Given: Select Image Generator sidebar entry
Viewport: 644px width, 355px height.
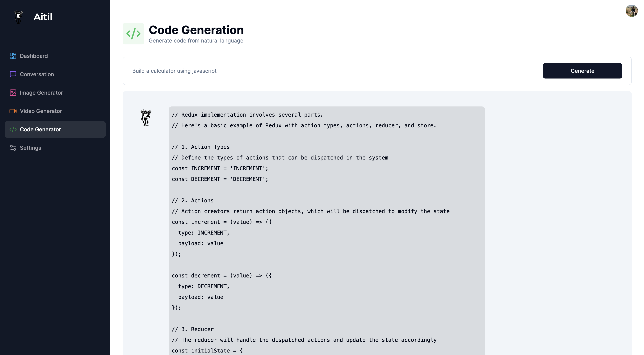Looking at the screenshot, I should (41, 93).
